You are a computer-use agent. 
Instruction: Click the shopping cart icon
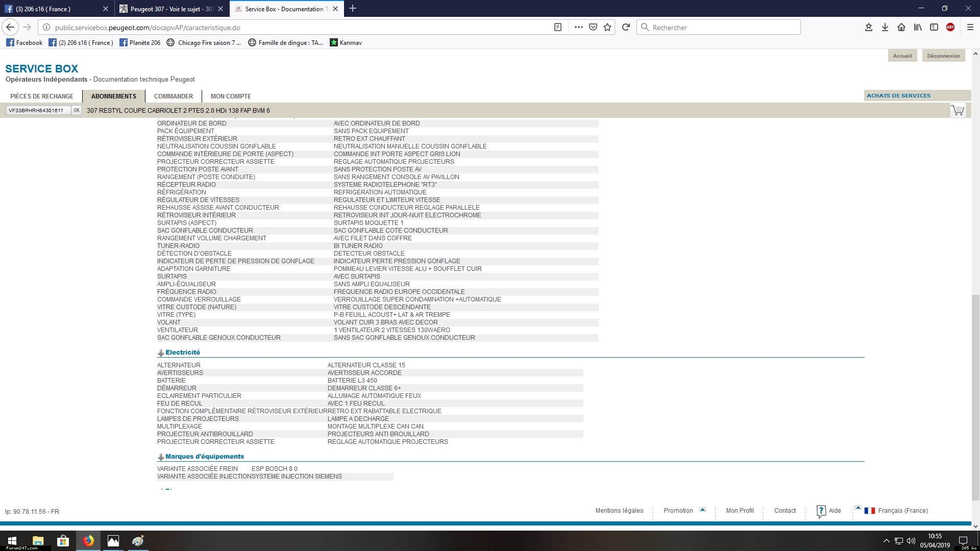click(958, 110)
